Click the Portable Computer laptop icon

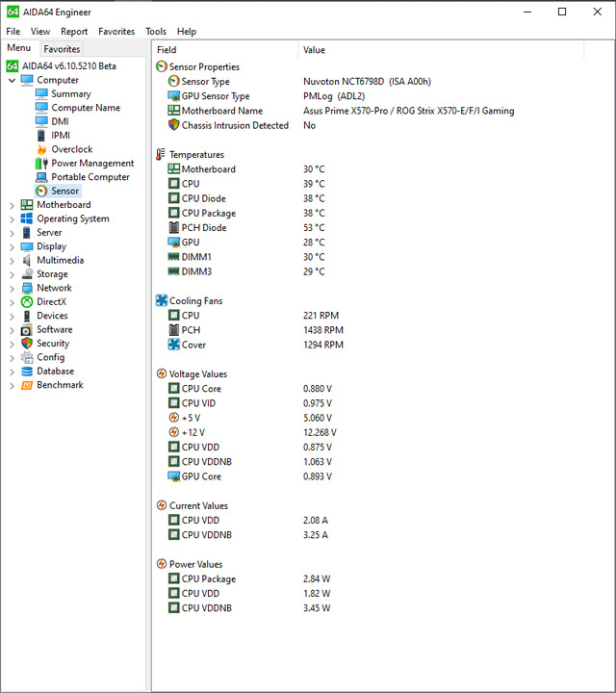point(41,177)
